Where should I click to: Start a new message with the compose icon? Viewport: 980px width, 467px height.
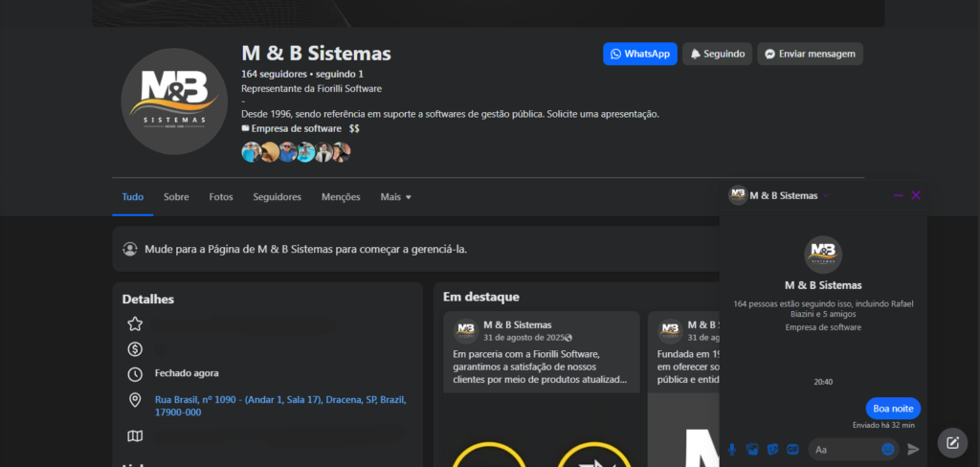[x=952, y=442]
